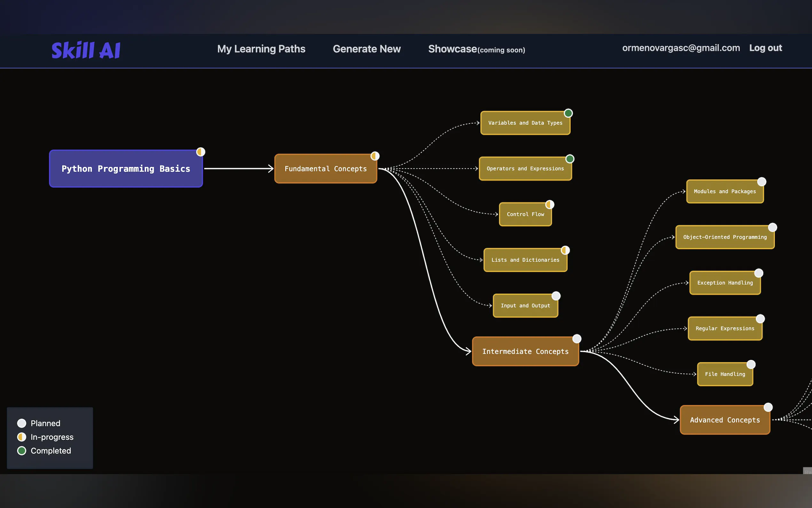Click the Completed legend green circle
The height and width of the screenshot is (508, 812).
pos(22,451)
